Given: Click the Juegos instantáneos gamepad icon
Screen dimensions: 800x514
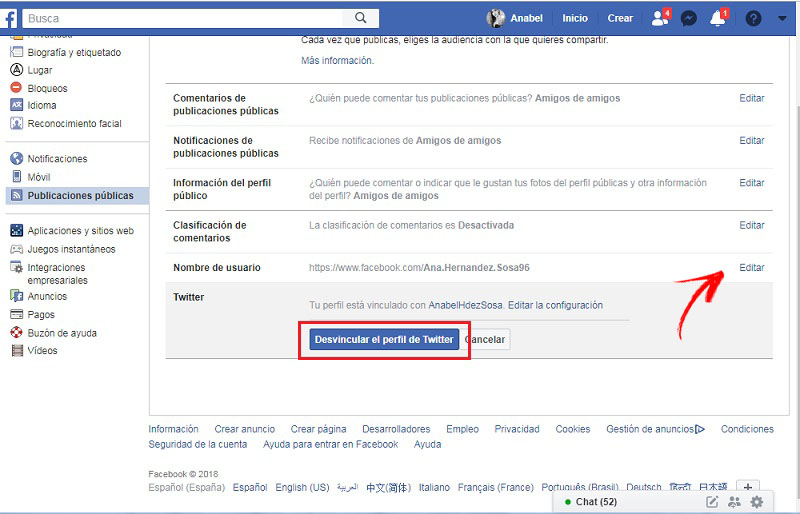Looking at the screenshot, I should 17,249.
